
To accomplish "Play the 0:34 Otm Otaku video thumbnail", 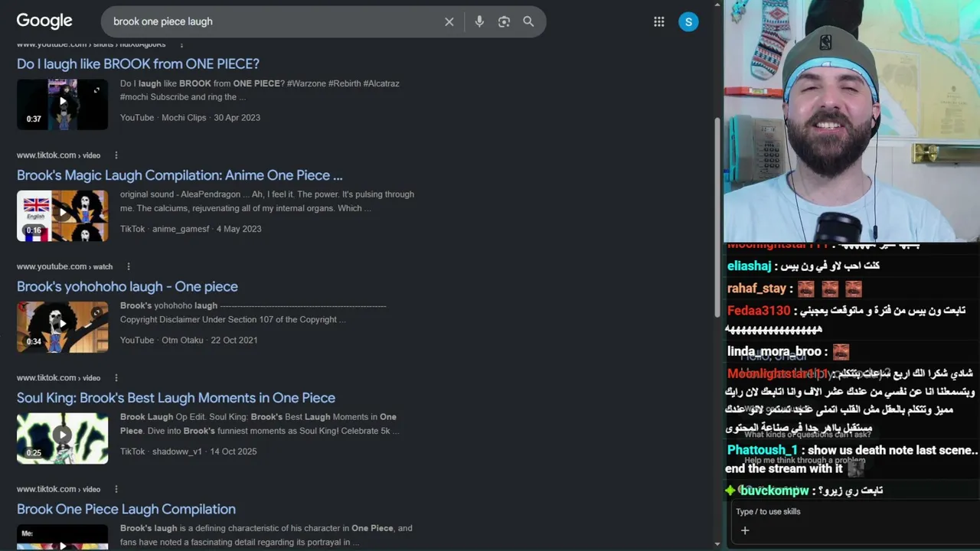I will pyautogui.click(x=62, y=327).
